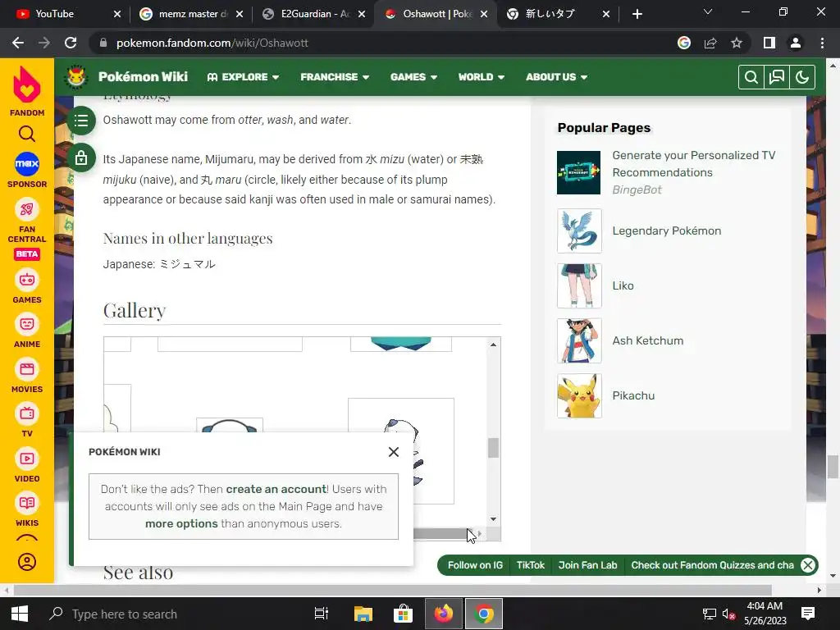Click the 'create an account' link
840x630 pixels.
tap(276, 489)
